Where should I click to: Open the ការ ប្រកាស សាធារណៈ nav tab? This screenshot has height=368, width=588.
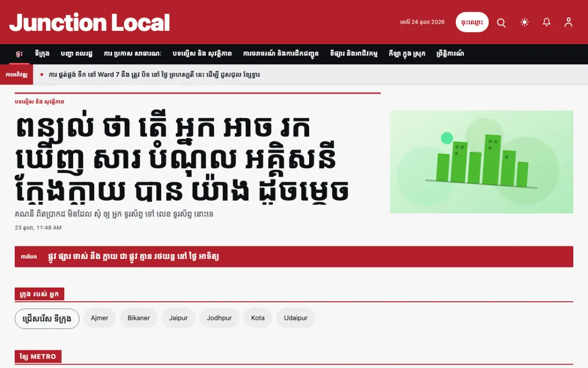tap(132, 53)
